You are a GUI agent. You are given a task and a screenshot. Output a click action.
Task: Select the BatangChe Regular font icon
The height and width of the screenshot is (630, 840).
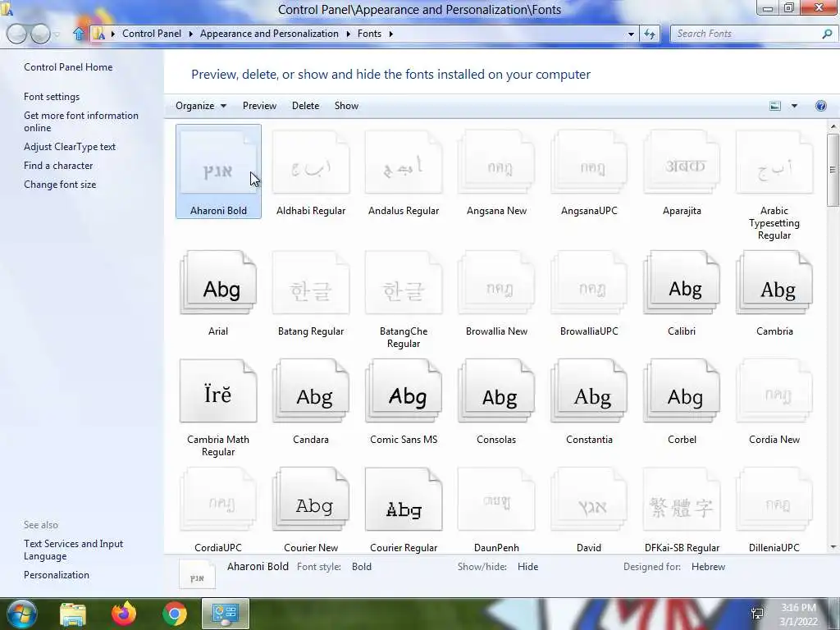(404, 283)
